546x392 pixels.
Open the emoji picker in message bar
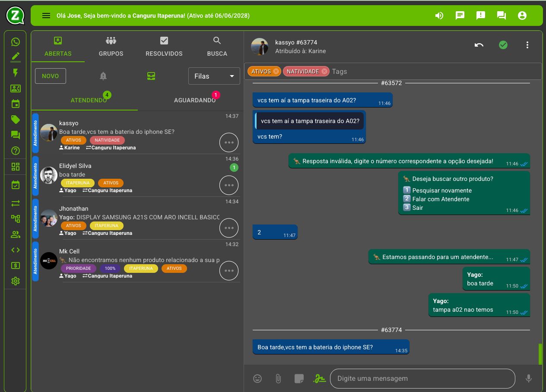click(x=257, y=379)
